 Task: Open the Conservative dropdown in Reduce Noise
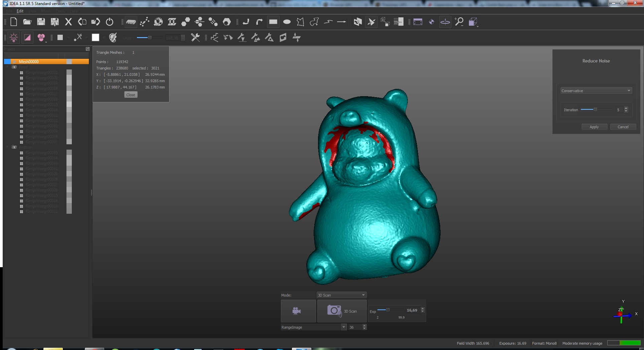point(596,91)
